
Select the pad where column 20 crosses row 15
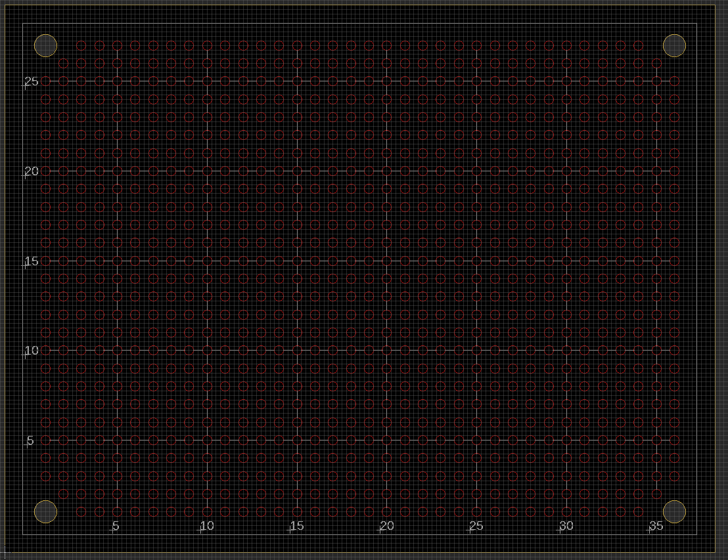coord(387,261)
